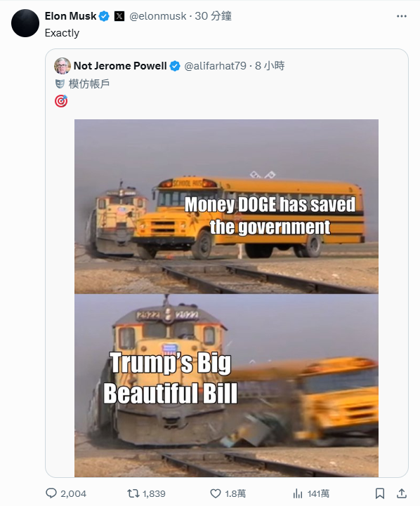The image size is (420, 506).
Task: Open the @elonmusk handle link
Action: pos(158,16)
